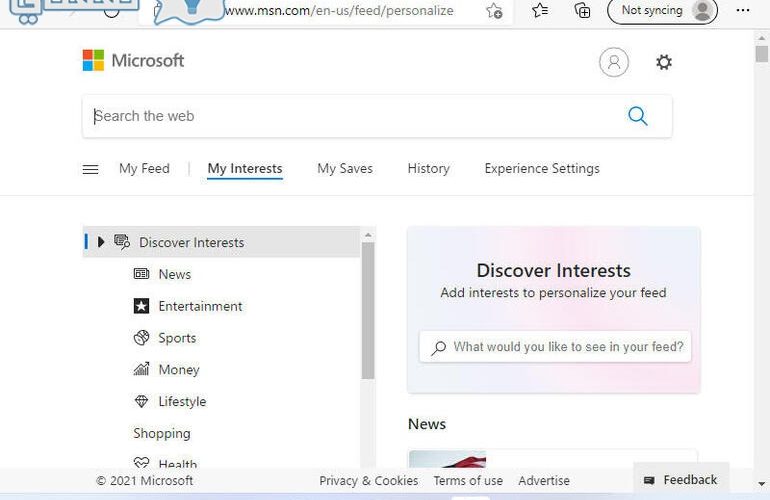Image resolution: width=770 pixels, height=500 pixels.
Task: Click the Lifestyle diamond icon
Action: [141, 401]
